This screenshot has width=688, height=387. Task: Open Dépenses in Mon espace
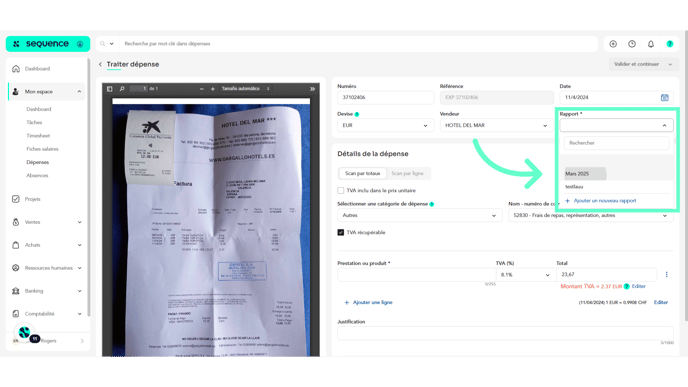[38, 162]
